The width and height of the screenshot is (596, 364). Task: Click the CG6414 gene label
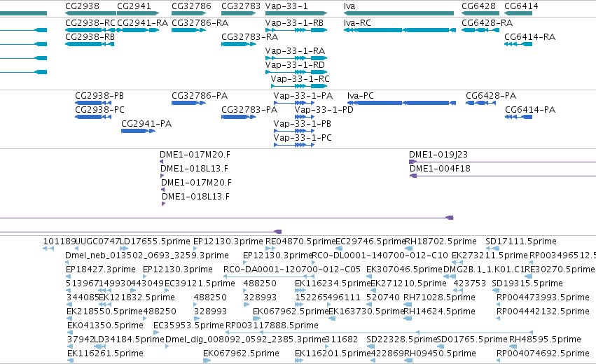click(521, 6)
